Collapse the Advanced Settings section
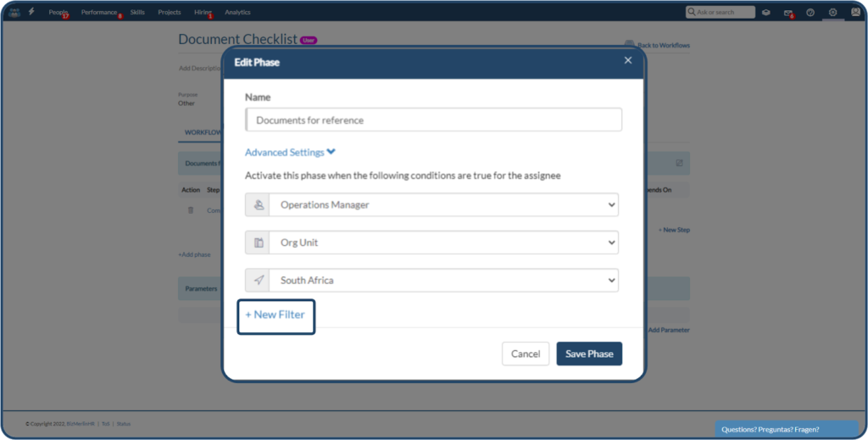The image size is (868, 440). 291,153
